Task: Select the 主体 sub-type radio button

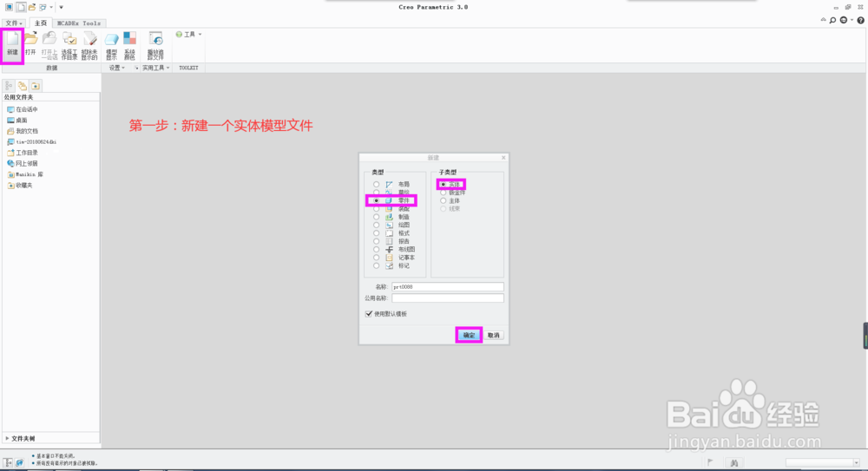Action: 444,201
